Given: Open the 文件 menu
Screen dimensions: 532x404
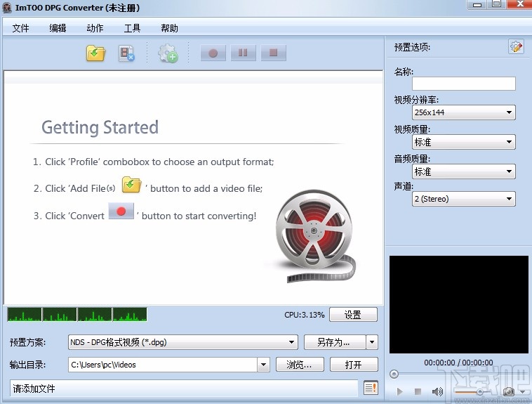Looking at the screenshot, I should (x=20, y=28).
